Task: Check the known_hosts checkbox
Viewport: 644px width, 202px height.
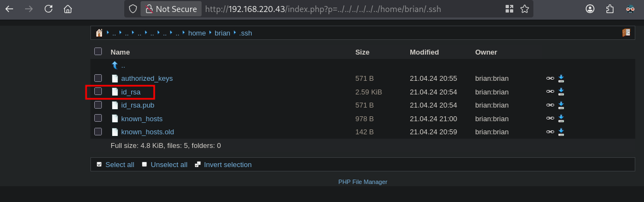Action: point(98,118)
